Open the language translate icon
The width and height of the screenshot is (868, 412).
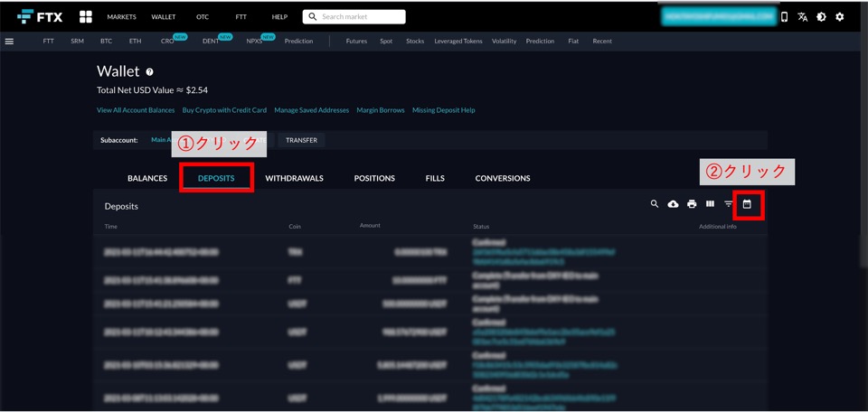click(803, 16)
